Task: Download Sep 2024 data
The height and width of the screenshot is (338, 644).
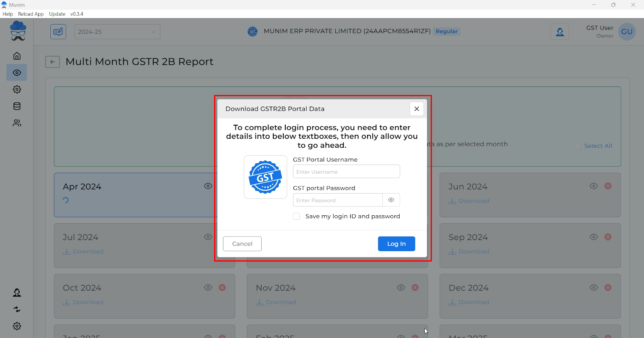Action: click(469, 251)
